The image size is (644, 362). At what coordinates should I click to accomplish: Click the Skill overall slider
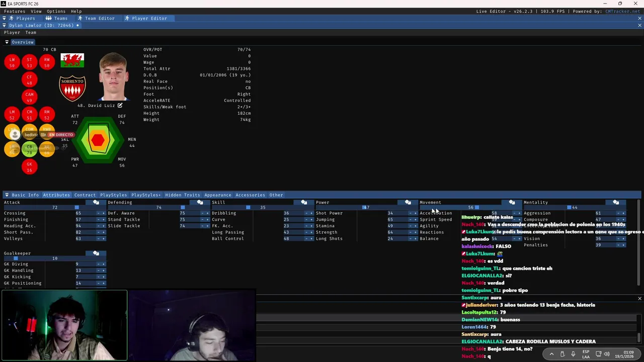[263, 208]
